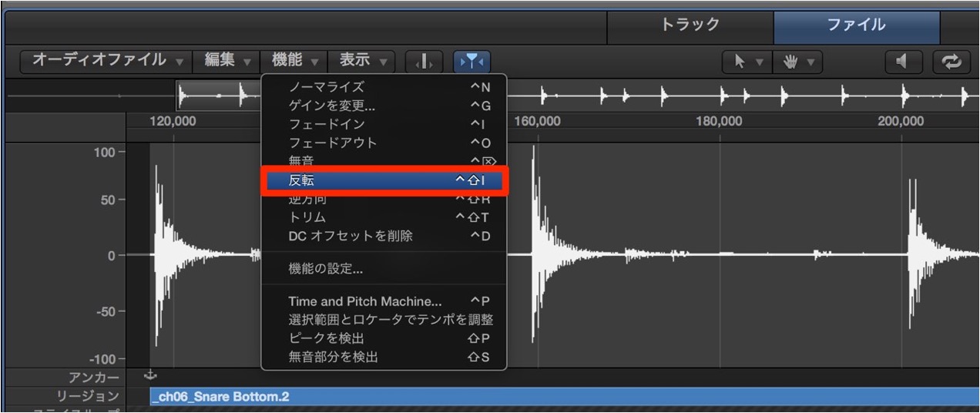Screen dimensions: 980x413
Task: Open 機能の設定... menu item
Action: point(384,269)
